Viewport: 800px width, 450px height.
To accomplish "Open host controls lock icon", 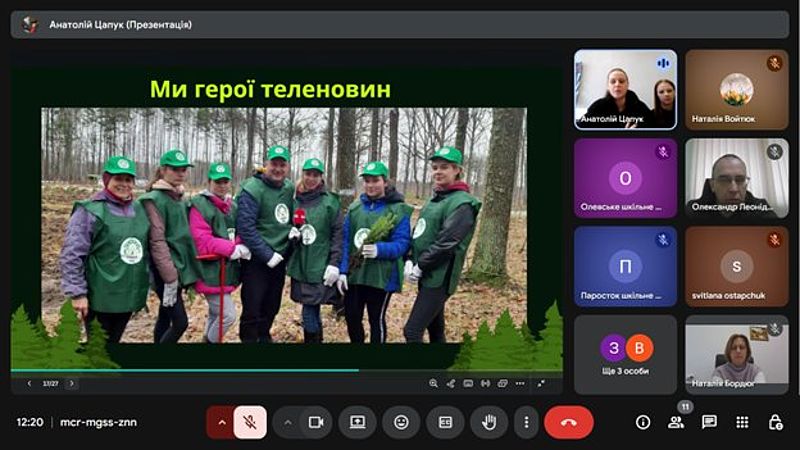I will (x=775, y=422).
